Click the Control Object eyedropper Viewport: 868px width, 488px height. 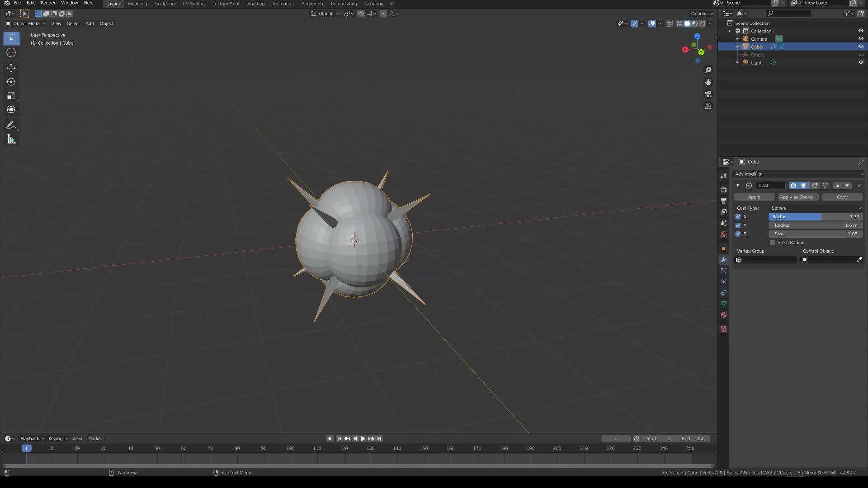tap(859, 260)
